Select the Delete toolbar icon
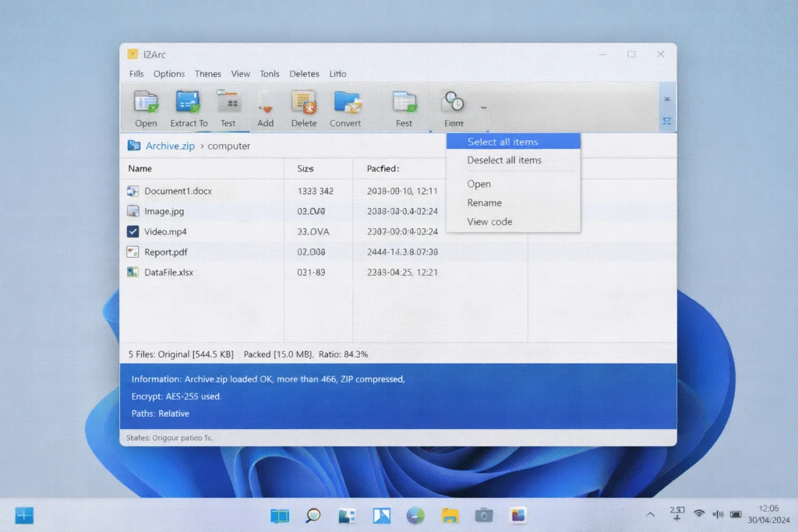 point(304,107)
